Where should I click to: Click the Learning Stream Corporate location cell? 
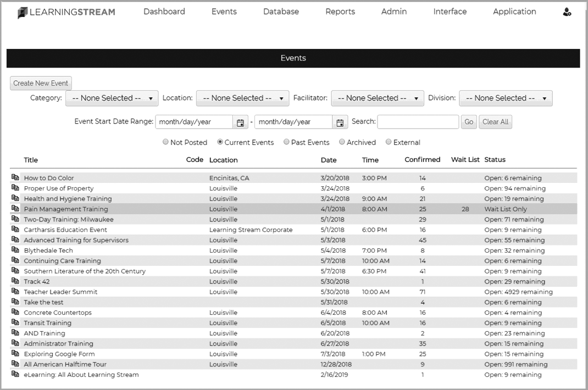point(251,230)
